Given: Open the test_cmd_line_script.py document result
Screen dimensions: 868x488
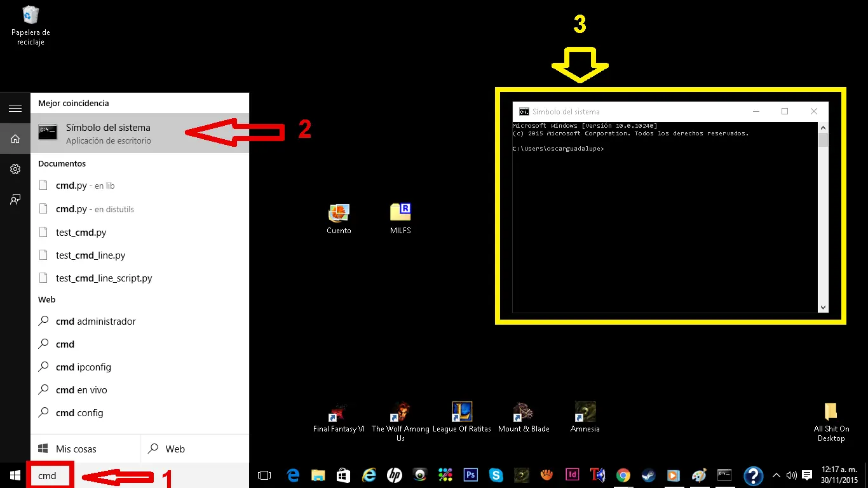Looking at the screenshot, I should click(x=140, y=278).
